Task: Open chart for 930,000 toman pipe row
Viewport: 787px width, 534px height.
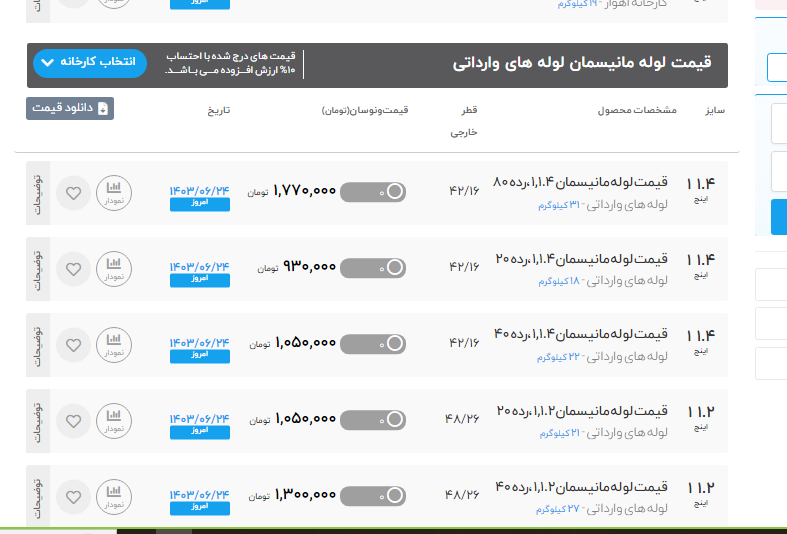Action: [114, 268]
